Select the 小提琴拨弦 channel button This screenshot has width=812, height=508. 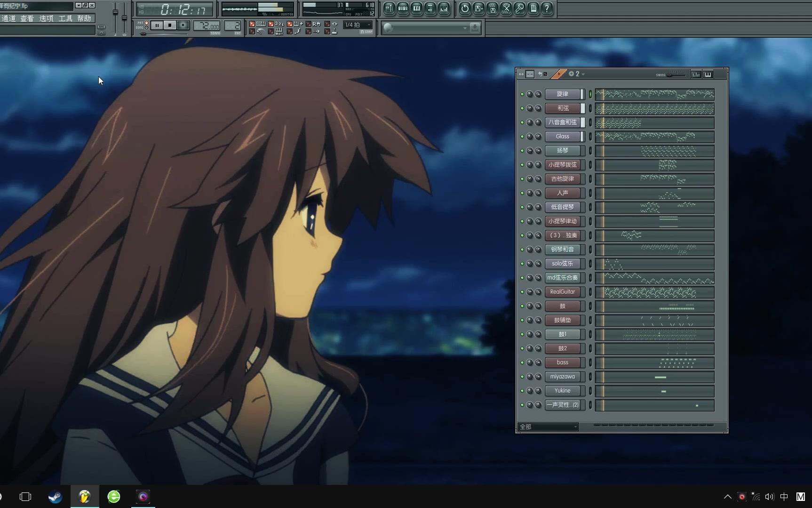563,165
